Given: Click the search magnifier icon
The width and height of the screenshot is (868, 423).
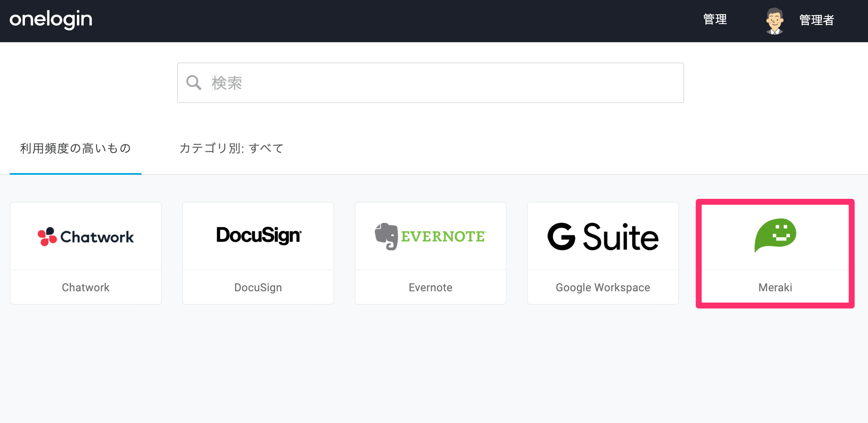Looking at the screenshot, I should (x=194, y=83).
